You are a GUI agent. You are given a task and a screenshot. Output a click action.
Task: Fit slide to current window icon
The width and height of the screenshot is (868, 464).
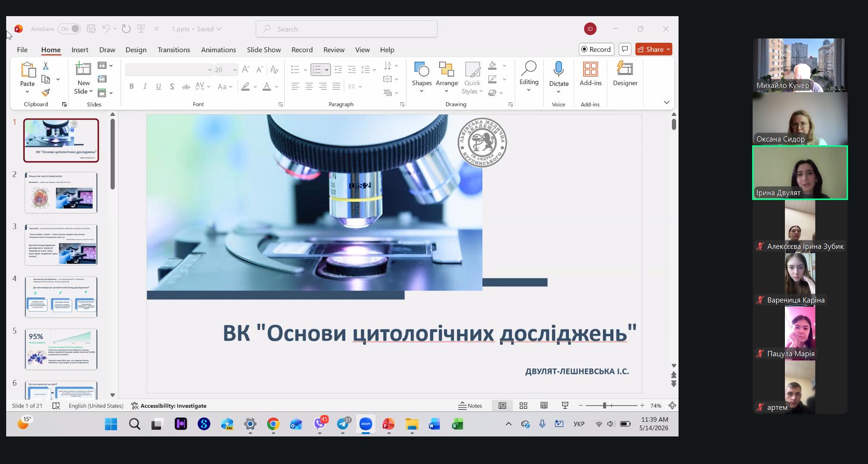click(672, 406)
